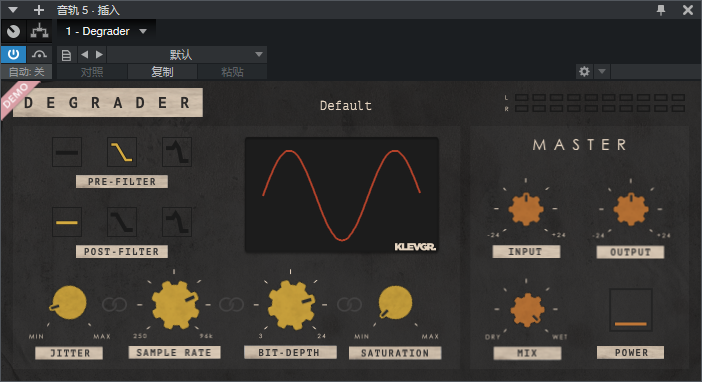Click the dry/wet Mix knob

[x=527, y=309]
